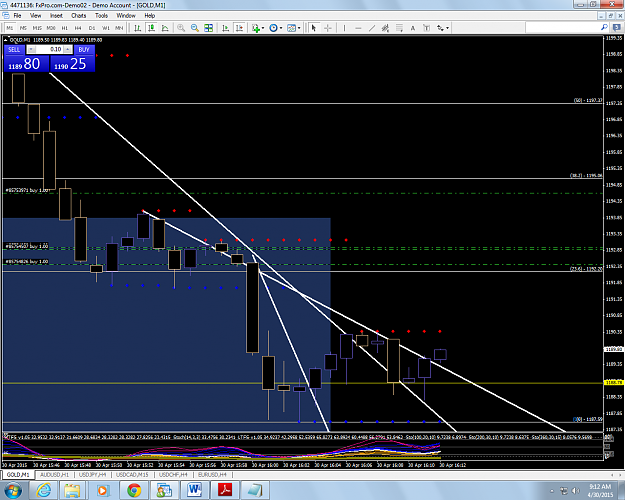Switch to the EURUSD,H4 chart tab

tap(212, 474)
